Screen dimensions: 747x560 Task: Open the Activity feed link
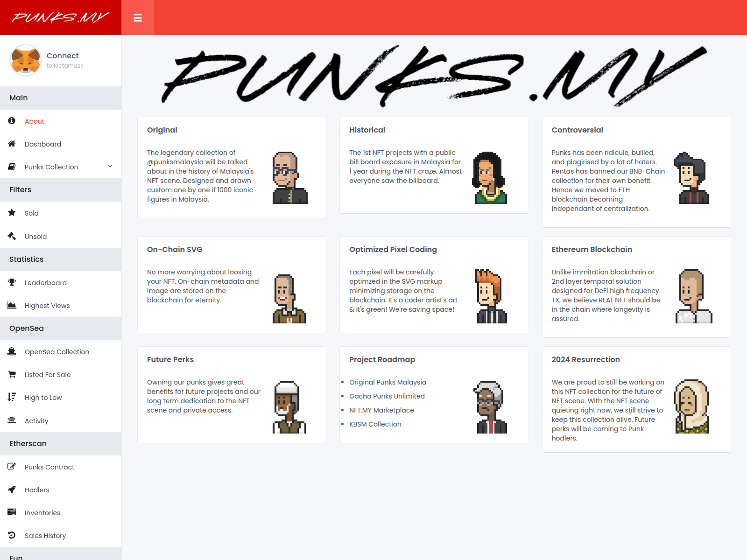[61, 421]
